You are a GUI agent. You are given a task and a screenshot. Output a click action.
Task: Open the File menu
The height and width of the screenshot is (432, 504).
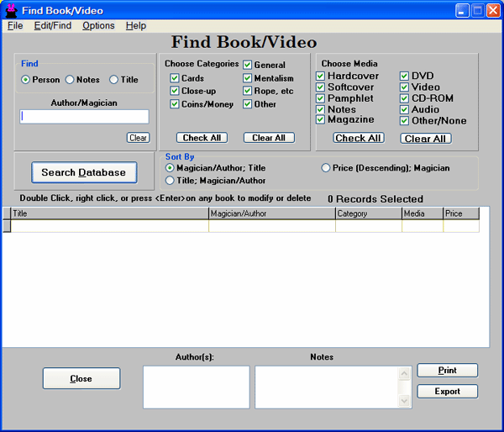coord(15,26)
